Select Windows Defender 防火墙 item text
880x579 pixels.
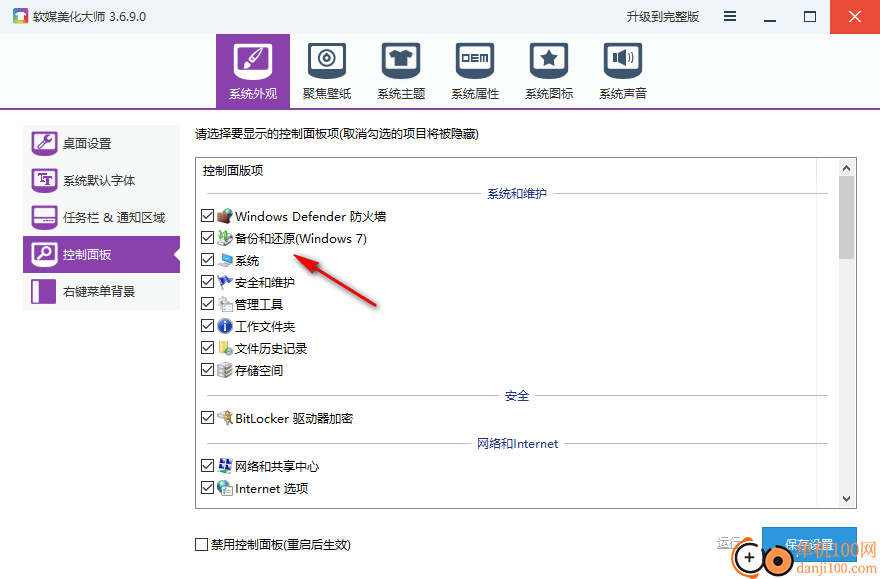(x=310, y=217)
